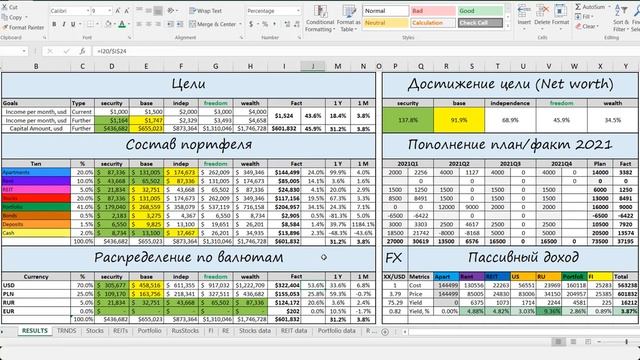The image size is (640, 360).
Task: Click the Insert Function fx button
Action: [82, 51]
